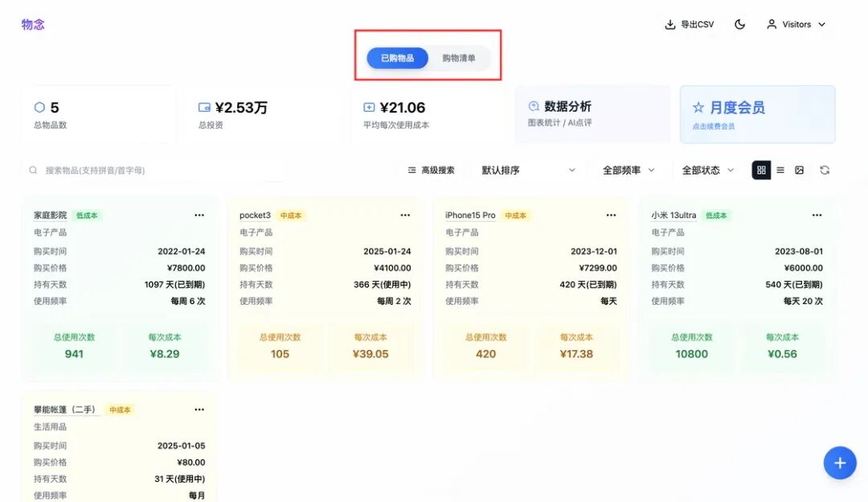Click the ¥7800.00 purchase price
The width and height of the screenshot is (868, 502).
tap(186, 268)
